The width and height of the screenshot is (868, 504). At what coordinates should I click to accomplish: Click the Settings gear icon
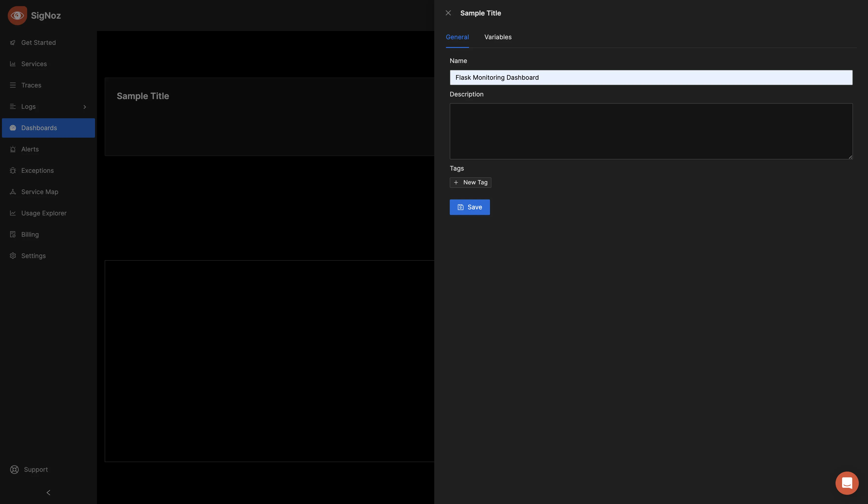[13, 256]
